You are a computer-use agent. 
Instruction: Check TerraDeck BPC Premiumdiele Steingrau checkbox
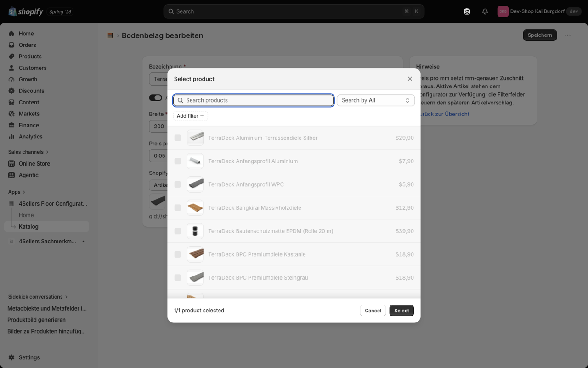click(178, 278)
